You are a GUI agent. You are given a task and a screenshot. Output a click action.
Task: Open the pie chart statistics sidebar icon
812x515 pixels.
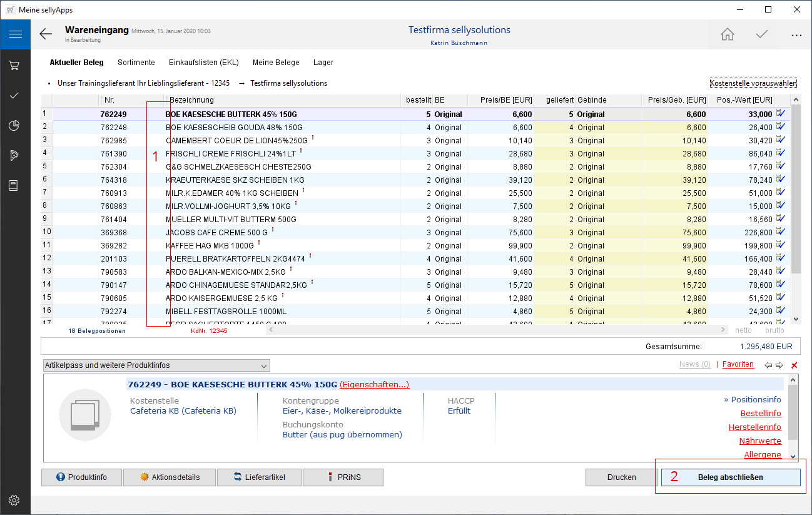click(15, 125)
